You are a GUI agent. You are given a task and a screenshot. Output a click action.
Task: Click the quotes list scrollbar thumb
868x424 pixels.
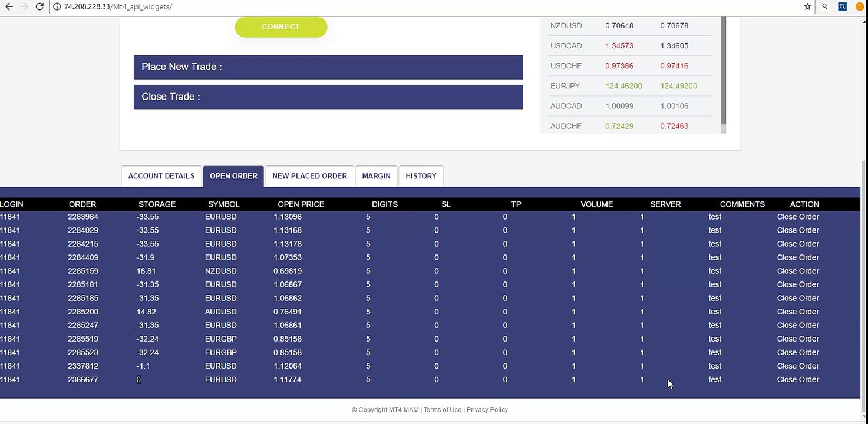tap(723, 69)
